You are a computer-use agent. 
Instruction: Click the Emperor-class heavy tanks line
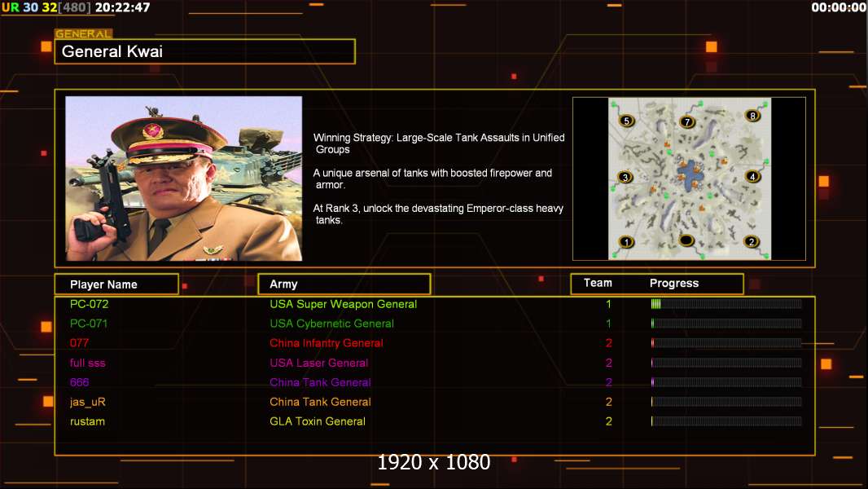click(438, 214)
